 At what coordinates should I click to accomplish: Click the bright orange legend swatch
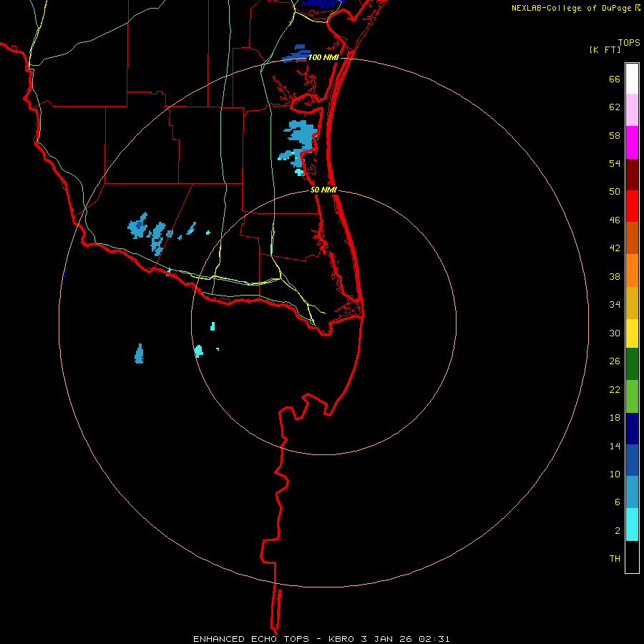[632, 270]
